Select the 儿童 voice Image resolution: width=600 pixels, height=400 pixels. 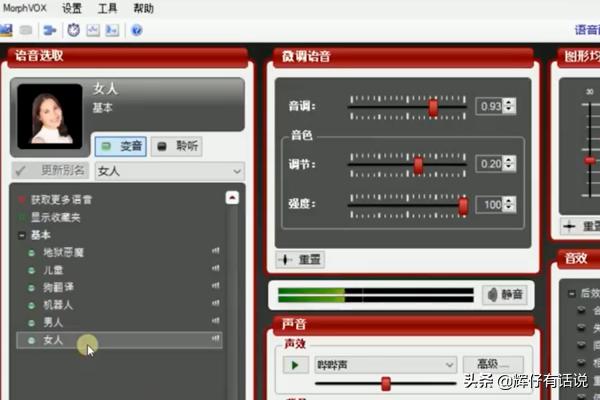[x=53, y=270]
